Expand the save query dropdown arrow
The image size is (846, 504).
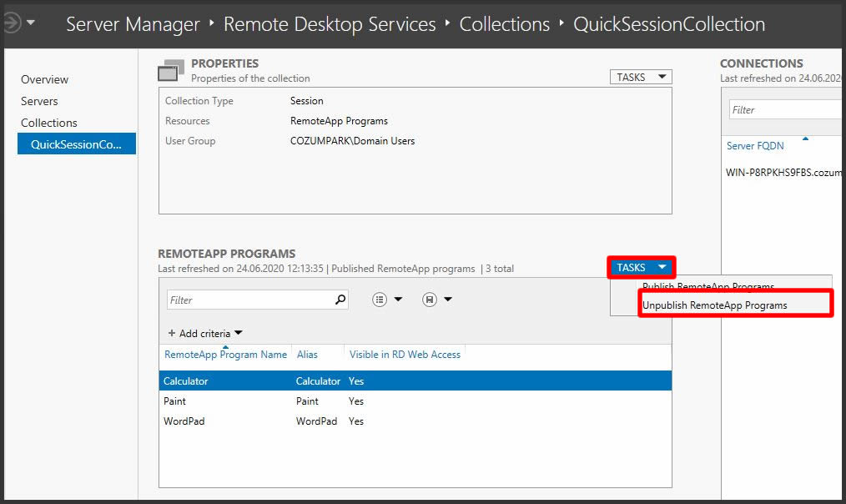pos(448,300)
